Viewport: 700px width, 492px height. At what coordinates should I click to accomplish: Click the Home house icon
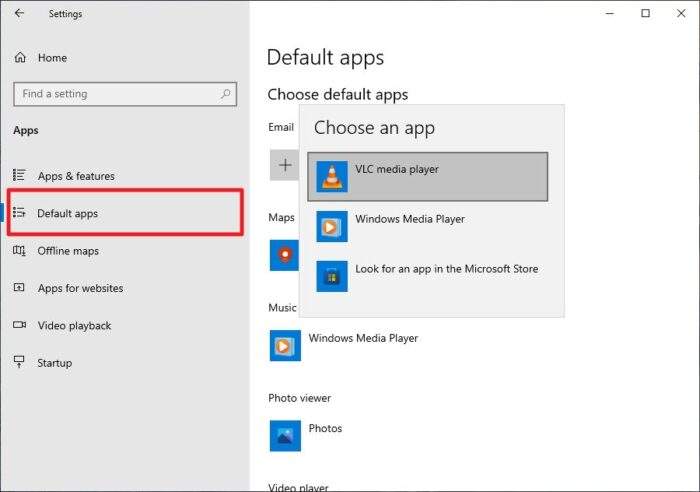[20, 58]
